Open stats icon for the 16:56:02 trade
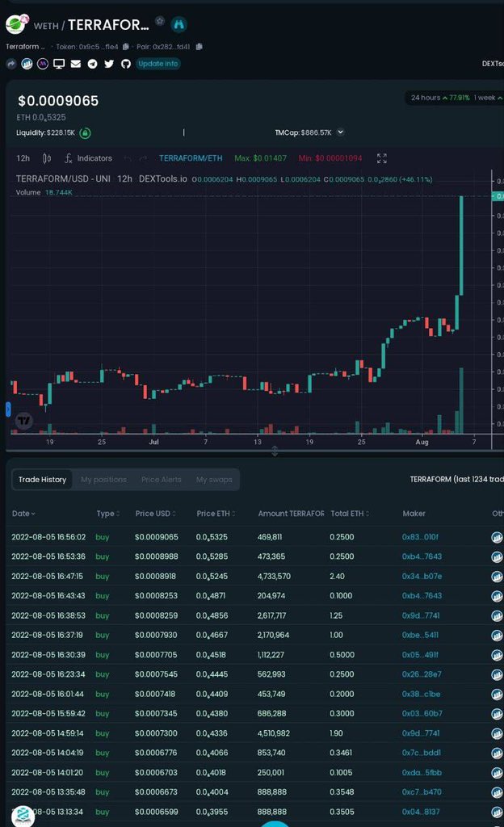504x827 pixels. click(497, 537)
